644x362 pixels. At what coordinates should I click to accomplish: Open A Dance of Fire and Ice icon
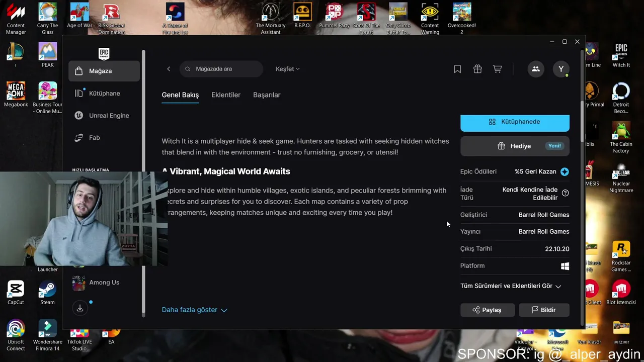[x=175, y=19]
